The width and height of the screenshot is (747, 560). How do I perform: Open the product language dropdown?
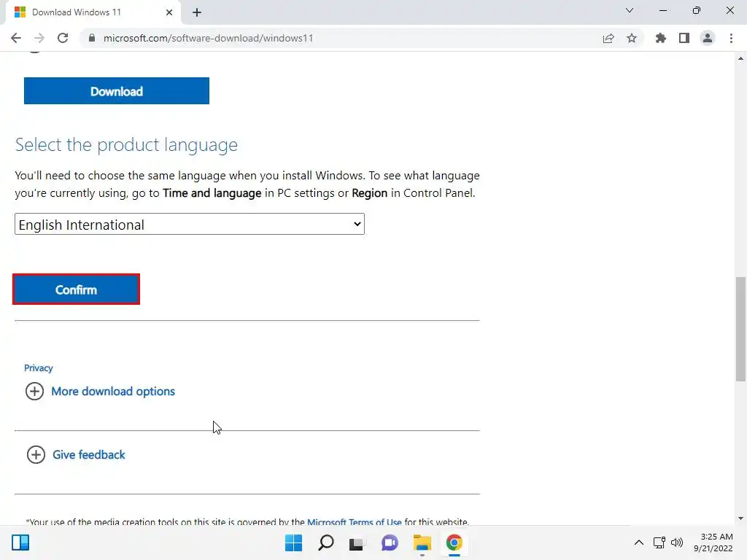click(x=190, y=225)
